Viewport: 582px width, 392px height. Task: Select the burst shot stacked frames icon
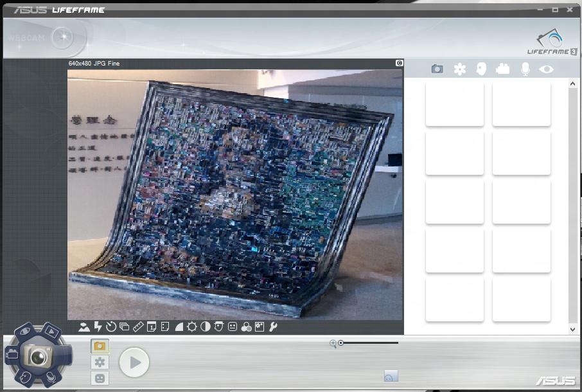point(125,326)
